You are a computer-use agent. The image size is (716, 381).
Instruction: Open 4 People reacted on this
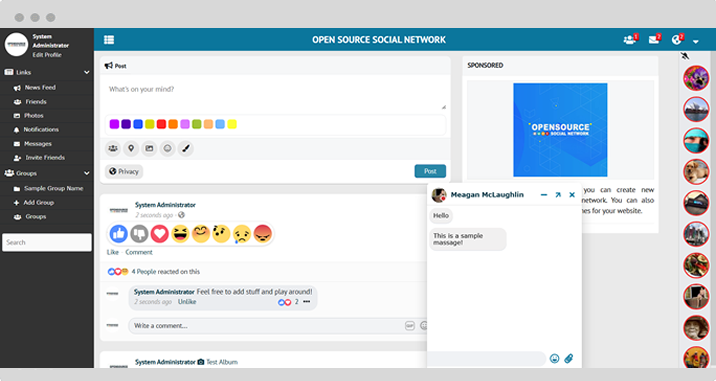pos(165,271)
